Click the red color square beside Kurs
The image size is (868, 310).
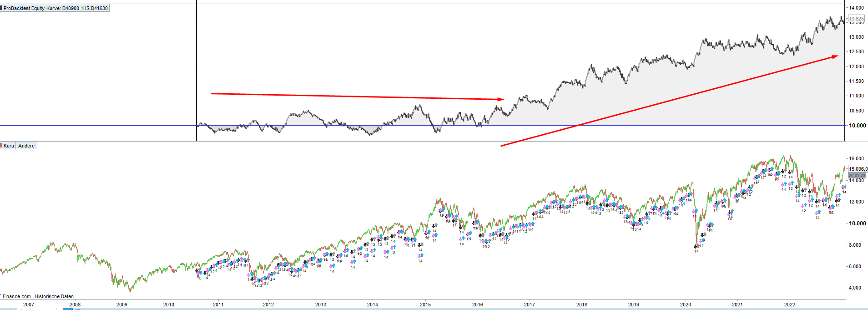(x=1, y=146)
